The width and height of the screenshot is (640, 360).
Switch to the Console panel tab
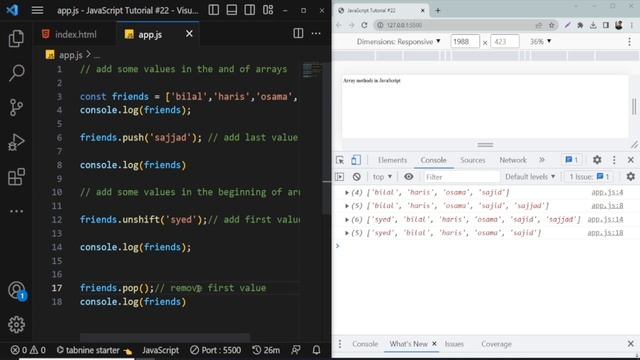[433, 160]
